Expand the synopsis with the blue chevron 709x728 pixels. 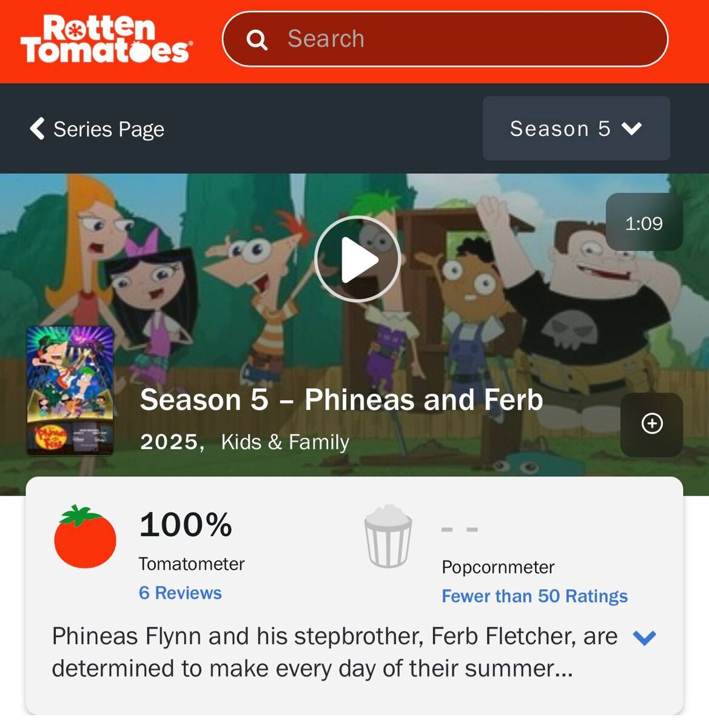click(x=644, y=638)
